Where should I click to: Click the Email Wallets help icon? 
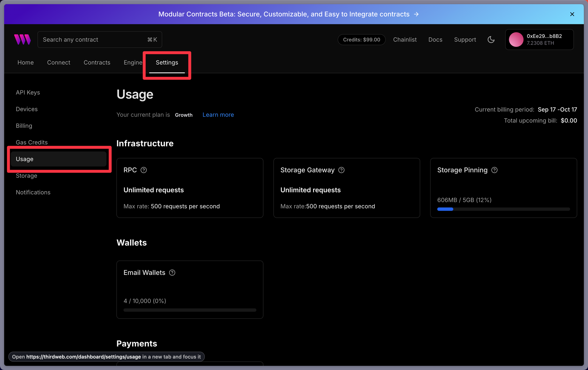click(x=172, y=272)
